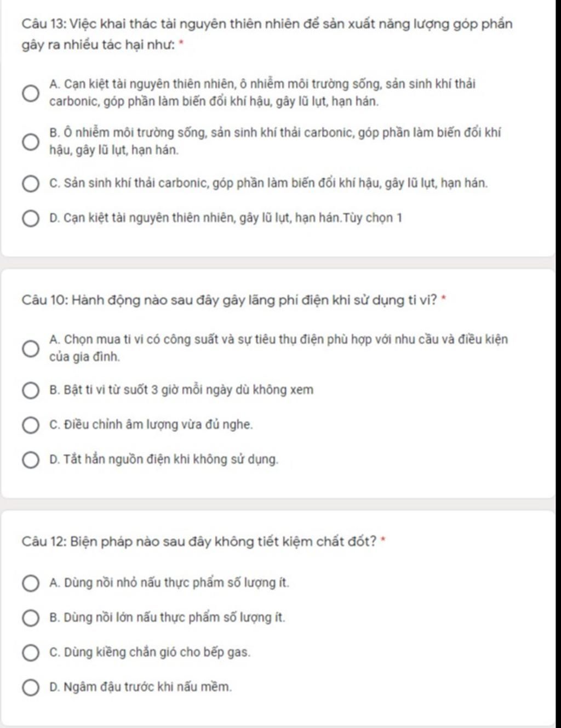Choose radio 'Bật ti vi từ suốt 3 giờ'
The image size is (561, 728).
30,391
